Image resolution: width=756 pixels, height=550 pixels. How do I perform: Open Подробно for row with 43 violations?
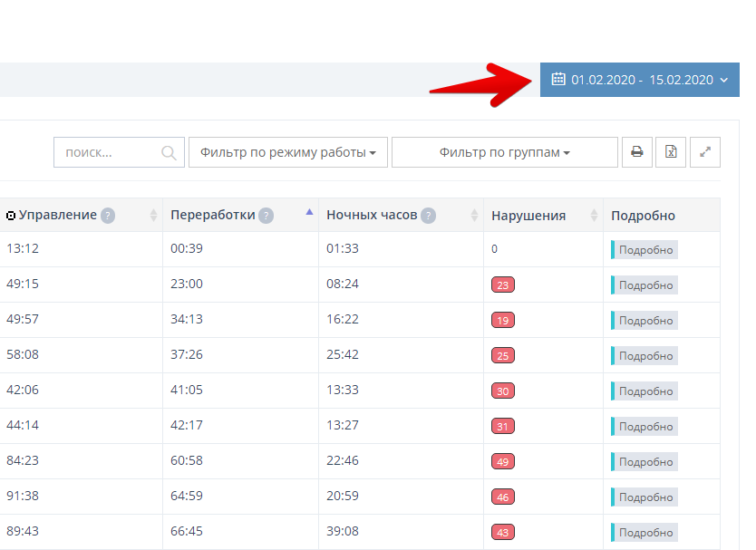click(645, 533)
